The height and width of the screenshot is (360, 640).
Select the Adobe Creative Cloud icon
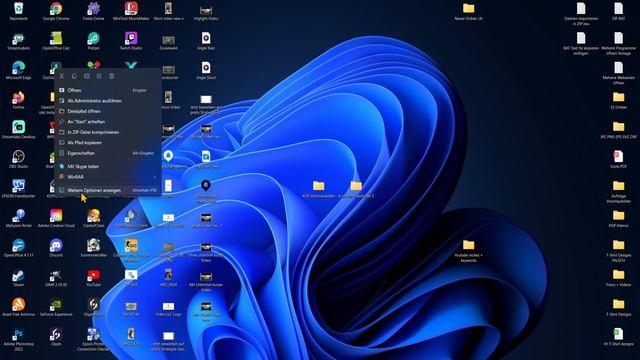click(56, 218)
